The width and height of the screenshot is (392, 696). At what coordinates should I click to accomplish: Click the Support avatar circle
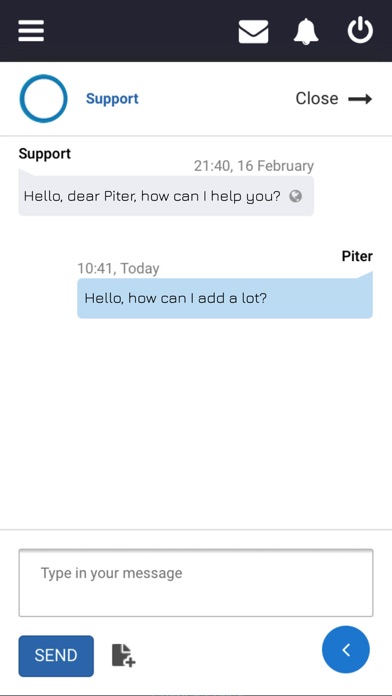click(44, 99)
